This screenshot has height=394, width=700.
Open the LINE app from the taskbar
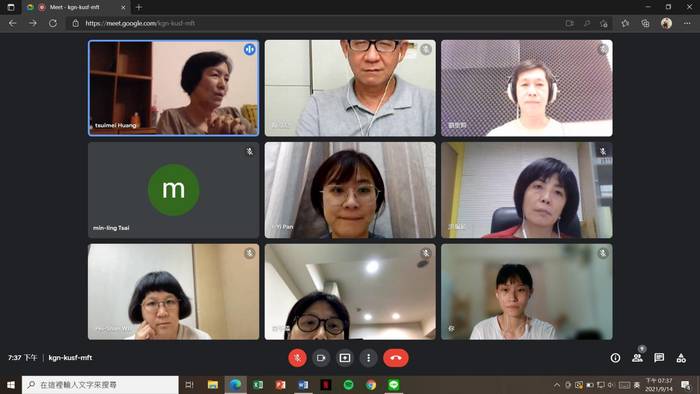[x=393, y=385]
